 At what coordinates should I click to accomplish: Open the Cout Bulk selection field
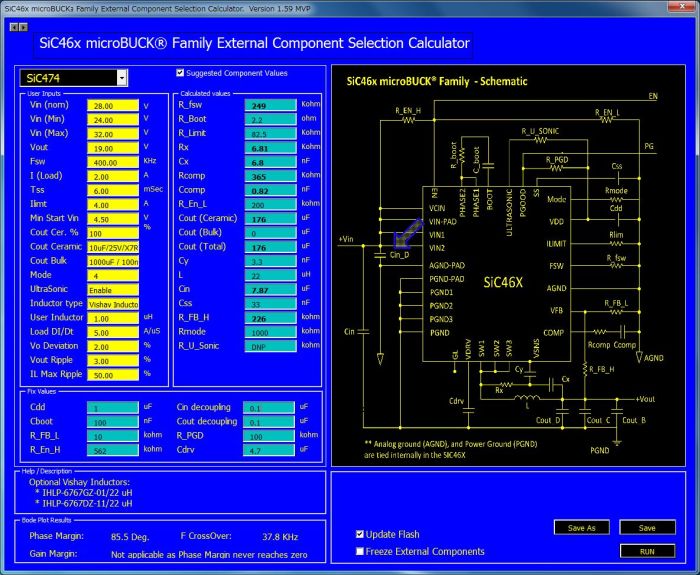pyautogui.click(x=113, y=262)
